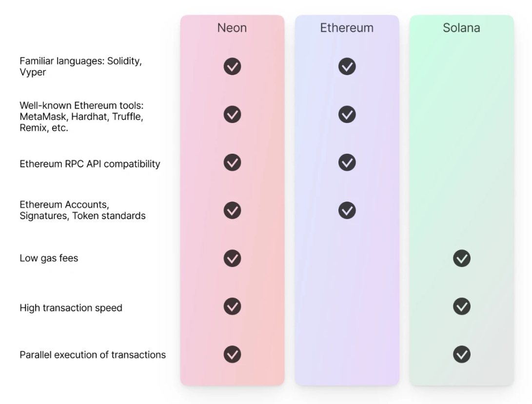Click Neon's Ethereum RPC API compatibility checkmark
Viewport: 532px width, 404px height.
click(x=232, y=162)
